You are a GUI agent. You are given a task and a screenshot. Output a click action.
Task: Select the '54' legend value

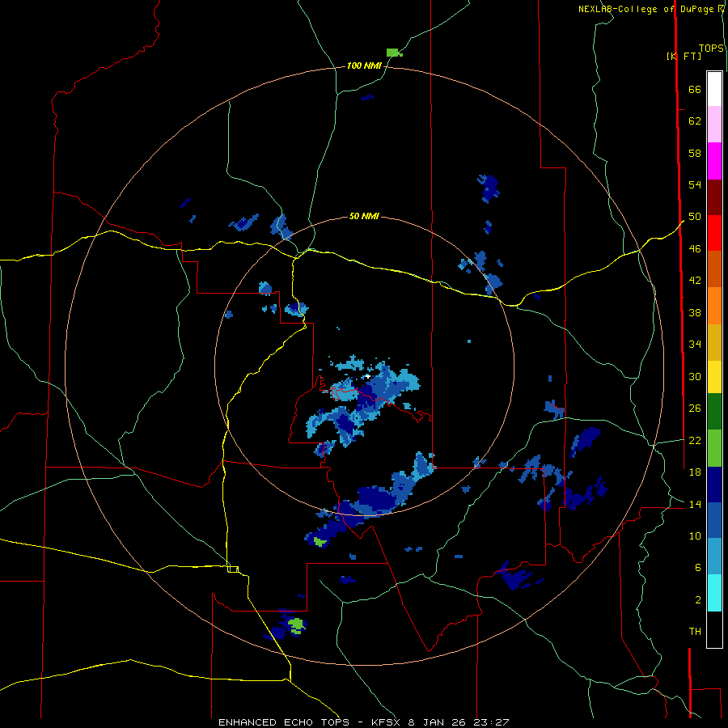coord(695,184)
